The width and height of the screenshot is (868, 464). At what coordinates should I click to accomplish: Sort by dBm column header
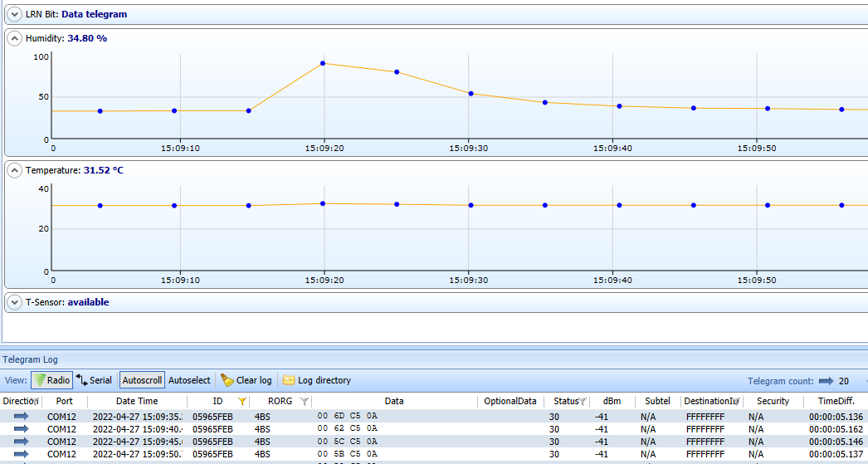612,402
